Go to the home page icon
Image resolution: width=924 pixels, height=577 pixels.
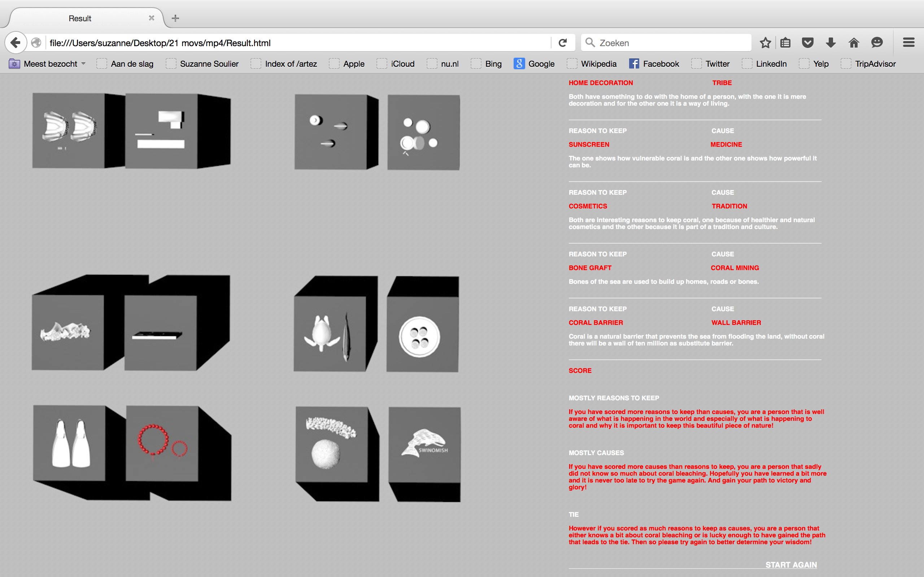click(x=854, y=43)
